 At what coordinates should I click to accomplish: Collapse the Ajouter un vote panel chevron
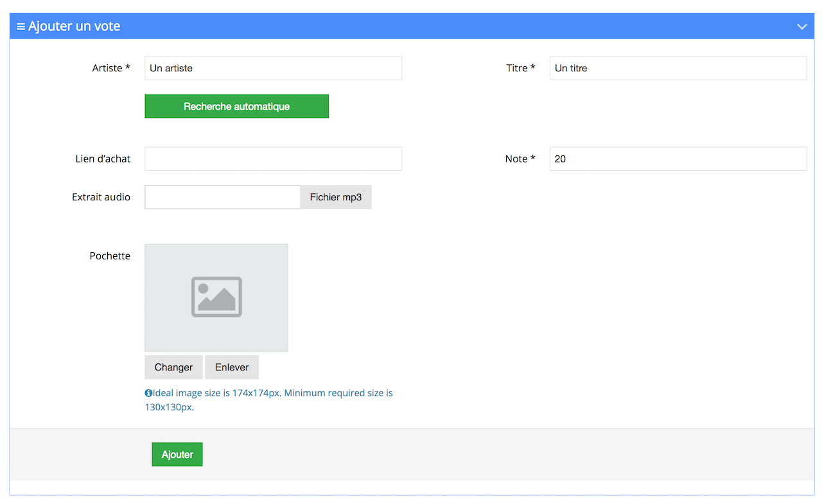click(801, 26)
